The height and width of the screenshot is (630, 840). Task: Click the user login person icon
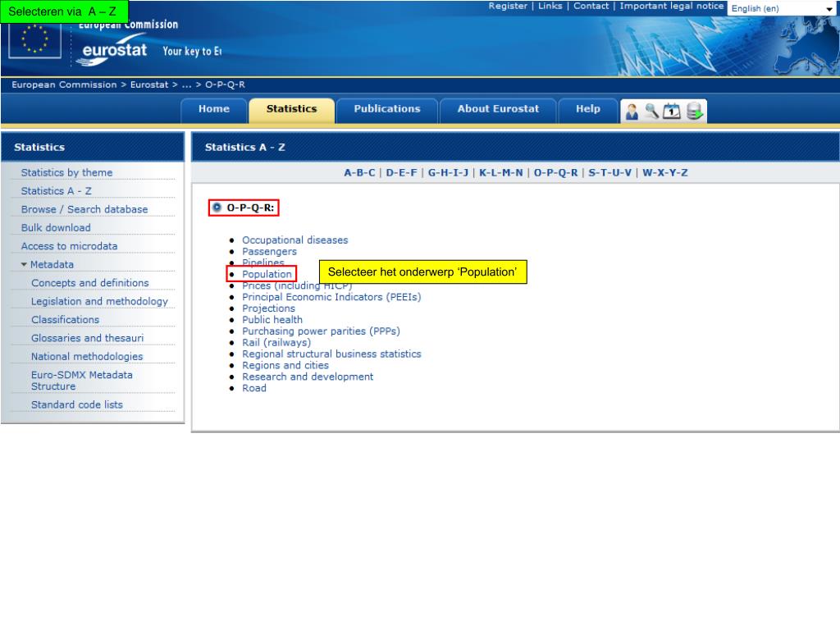(x=632, y=112)
